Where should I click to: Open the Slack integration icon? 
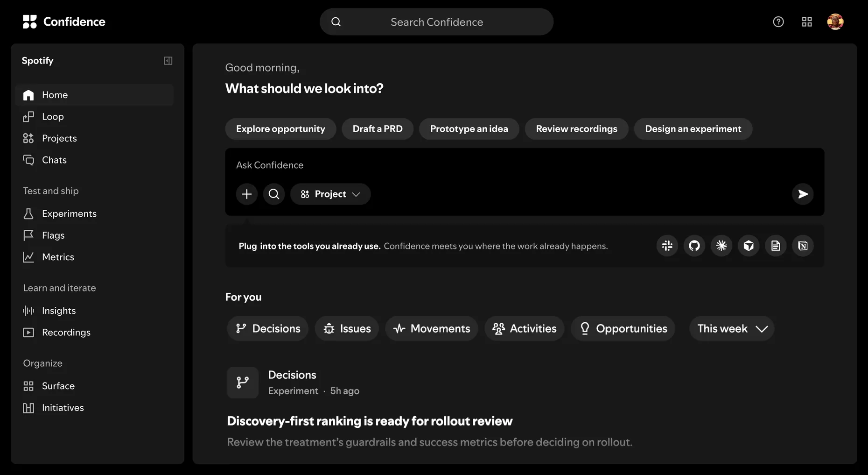click(667, 246)
